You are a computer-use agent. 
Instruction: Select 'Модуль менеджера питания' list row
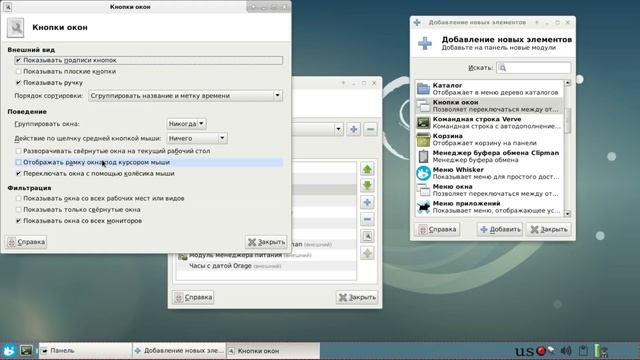pos(266,255)
